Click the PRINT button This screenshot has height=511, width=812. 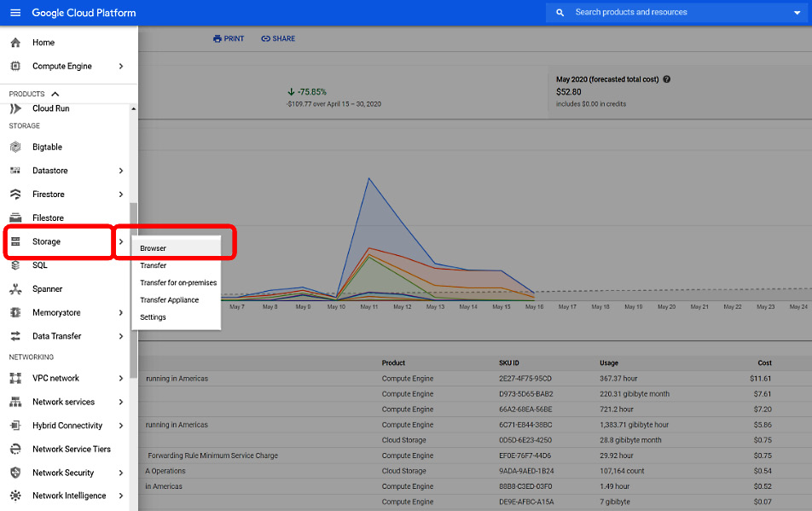[x=229, y=38]
